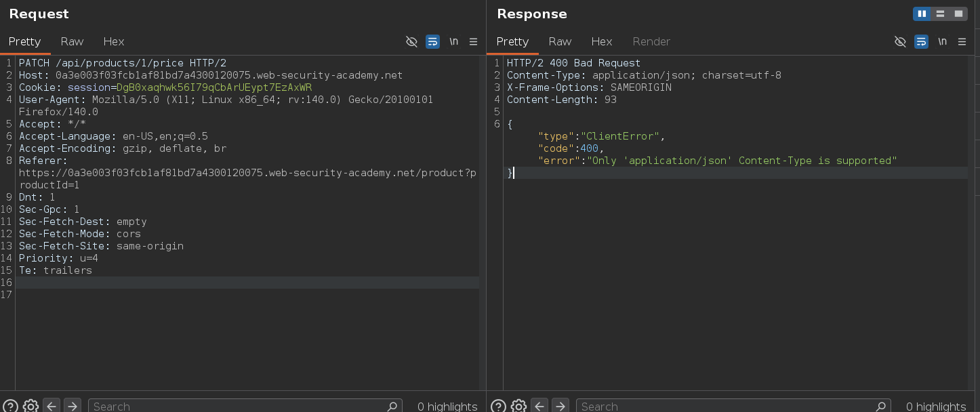Open search settings gear under Request
Viewport: 980px width, 412px height.
30,406
